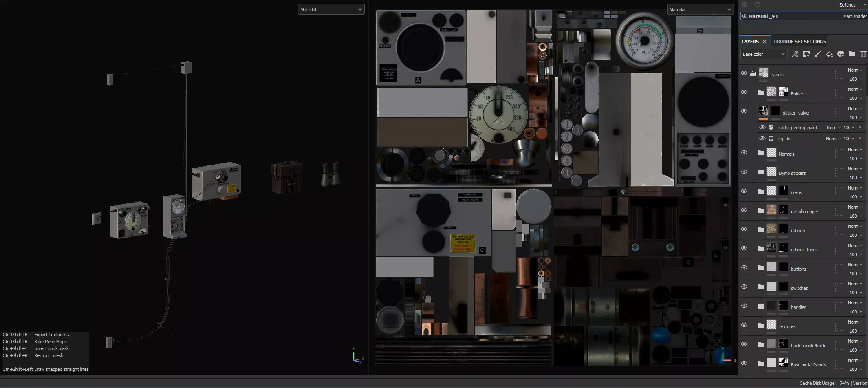Viewport: 868px width, 388px height.
Task: Open the 3D viewport Material mode dropdown
Action: point(331,10)
